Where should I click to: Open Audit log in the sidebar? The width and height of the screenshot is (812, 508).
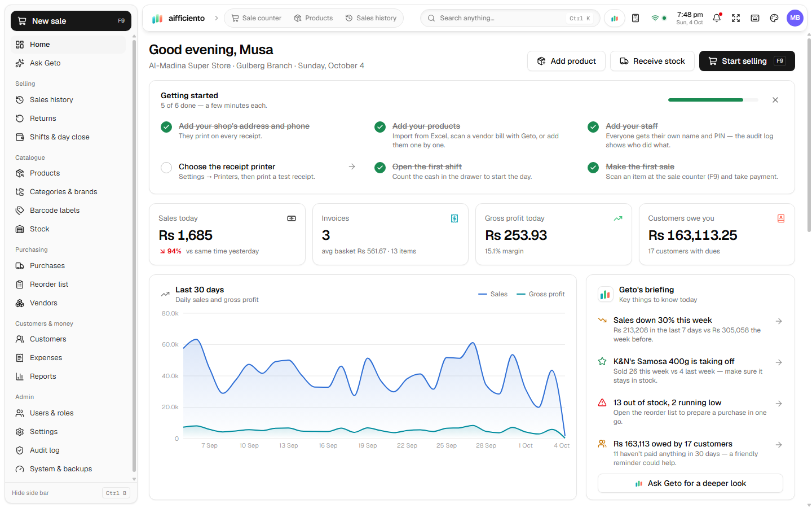[x=68, y=450]
